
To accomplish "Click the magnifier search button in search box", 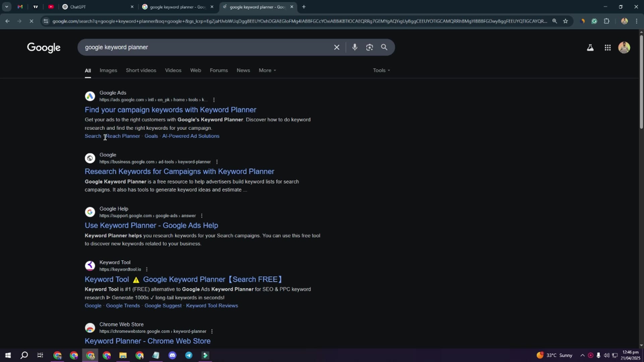I will click(x=384, y=47).
